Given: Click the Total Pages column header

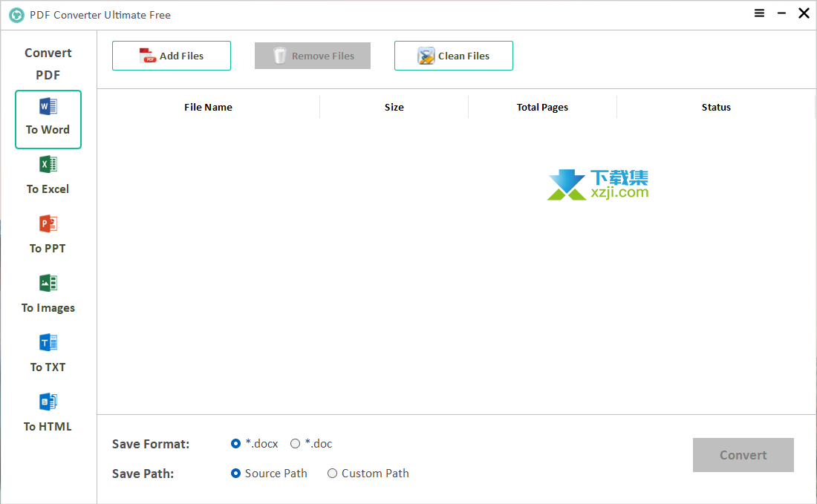Looking at the screenshot, I should point(542,107).
